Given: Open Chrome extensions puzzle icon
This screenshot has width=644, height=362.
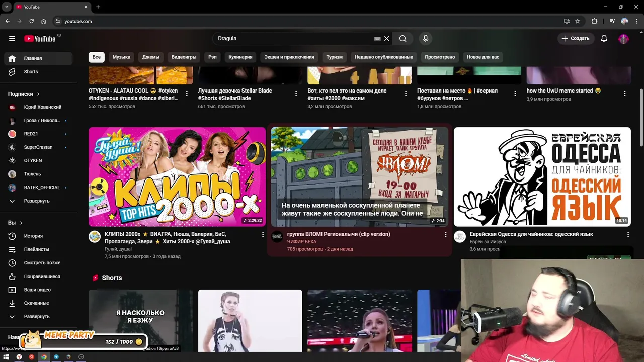Looking at the screenshot, I should [595, 21].
